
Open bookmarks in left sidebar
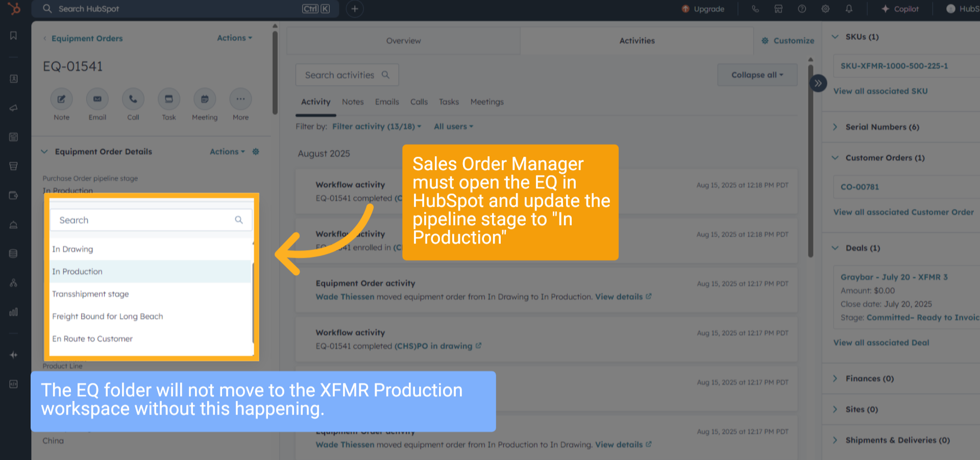(14, 36)
